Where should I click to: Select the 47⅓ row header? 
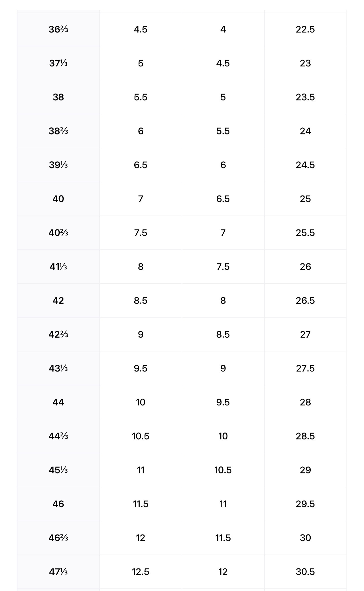click(x=58, y=572)
